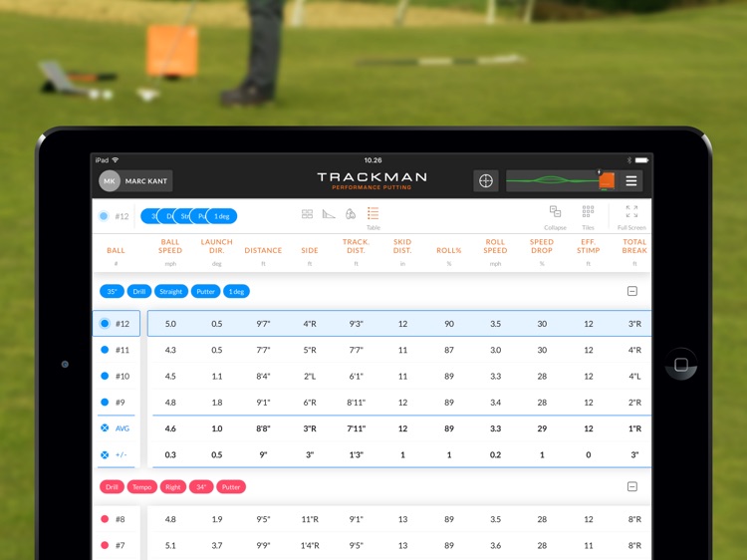
Task: Select the side-view trajectory chart icon
Action: 329,214
